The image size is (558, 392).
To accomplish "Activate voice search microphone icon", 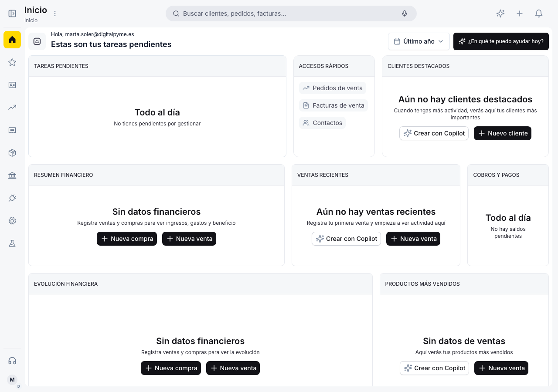I will 405,14.
